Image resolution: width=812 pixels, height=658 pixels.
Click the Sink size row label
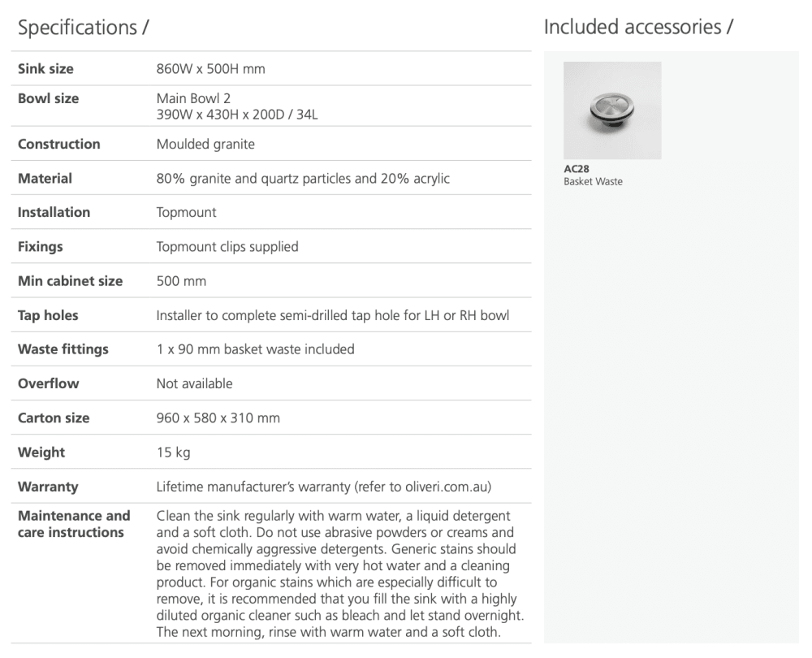(45, 69)
